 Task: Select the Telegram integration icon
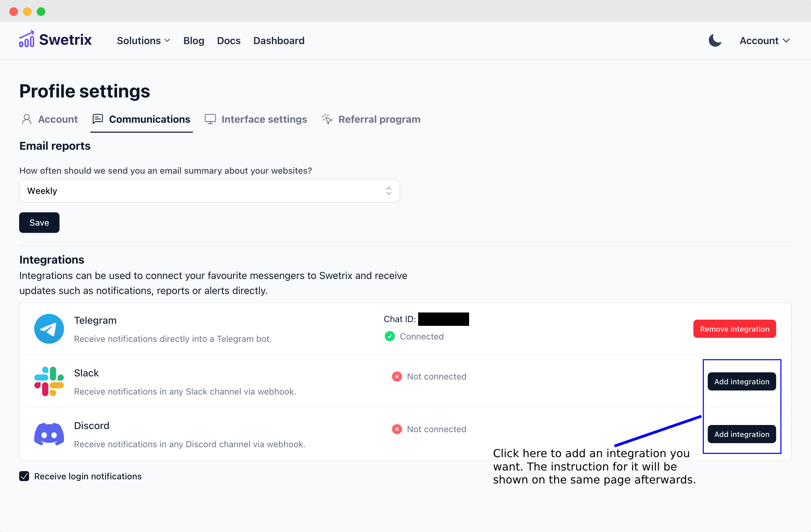click(x=49, y=329)
